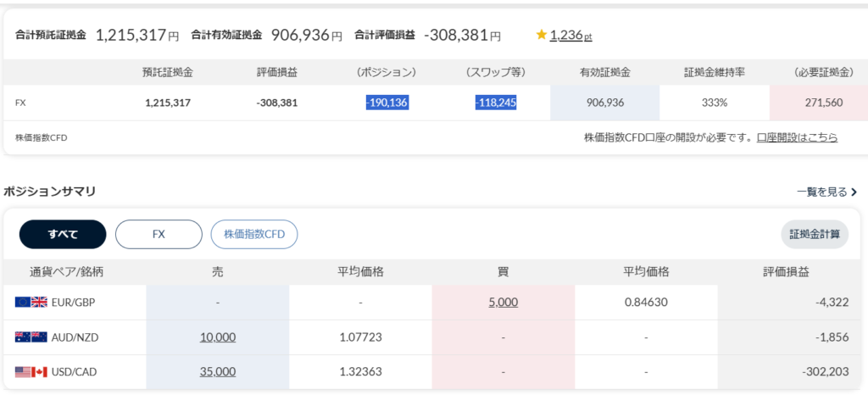
Task: Open AUD/NZD sell quantity 10,000
Action: click(x=218, y=337)
